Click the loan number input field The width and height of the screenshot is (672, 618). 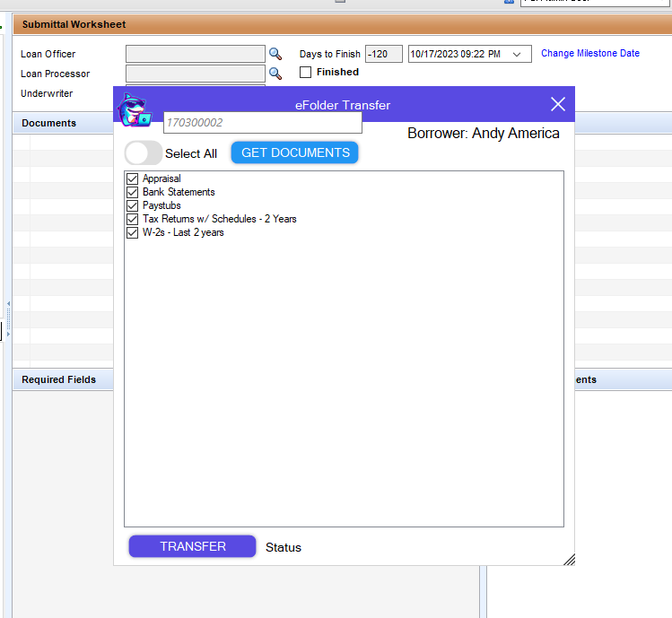262,123
